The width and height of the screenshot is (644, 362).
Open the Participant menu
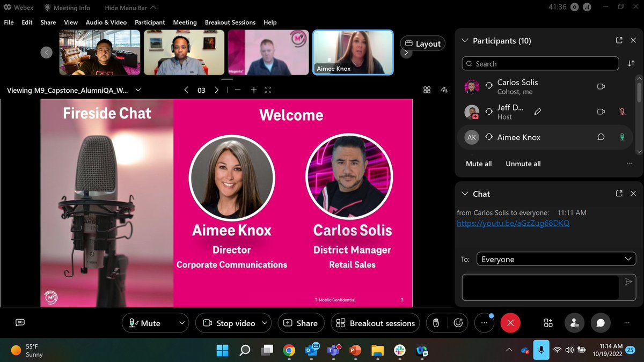click(150, 22)
